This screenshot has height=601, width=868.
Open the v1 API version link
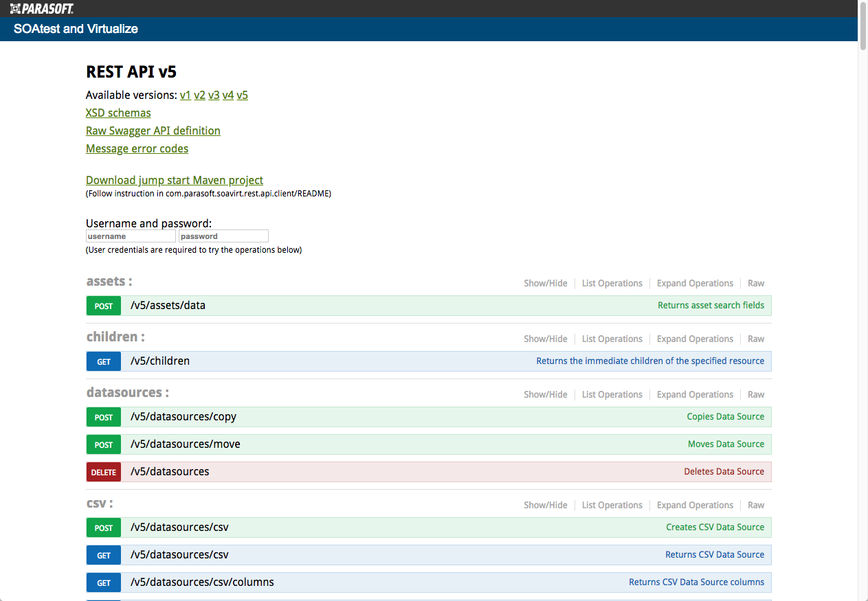[x=186, y=95]
